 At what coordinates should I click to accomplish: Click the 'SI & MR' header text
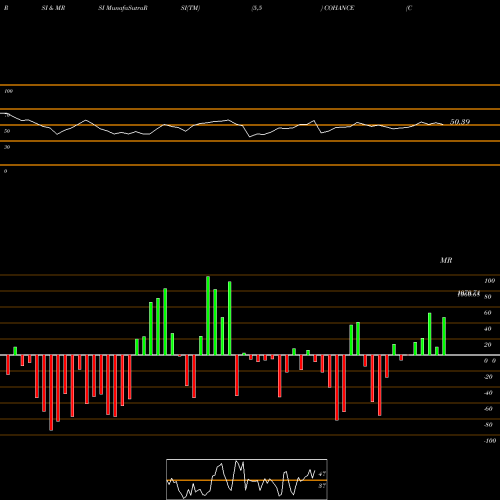(53, 8)
